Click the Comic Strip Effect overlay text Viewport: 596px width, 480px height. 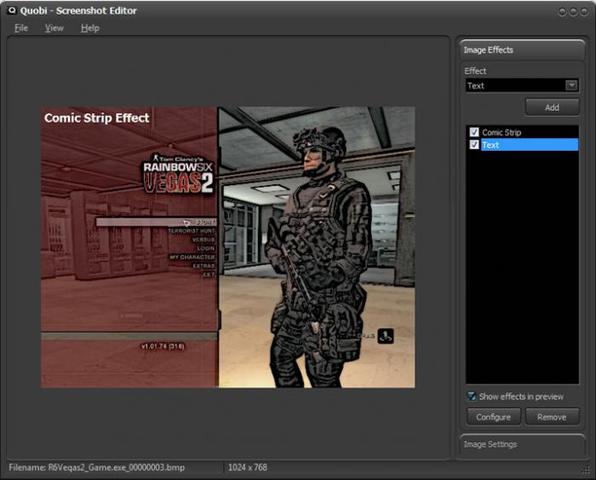pos(97,118)
